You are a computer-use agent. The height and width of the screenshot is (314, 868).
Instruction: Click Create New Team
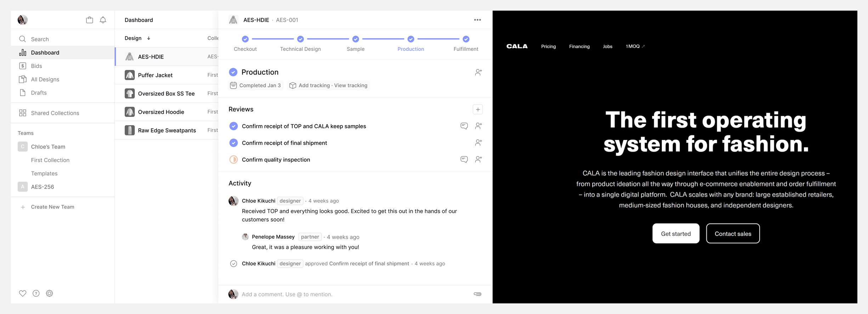click(52, 207)
